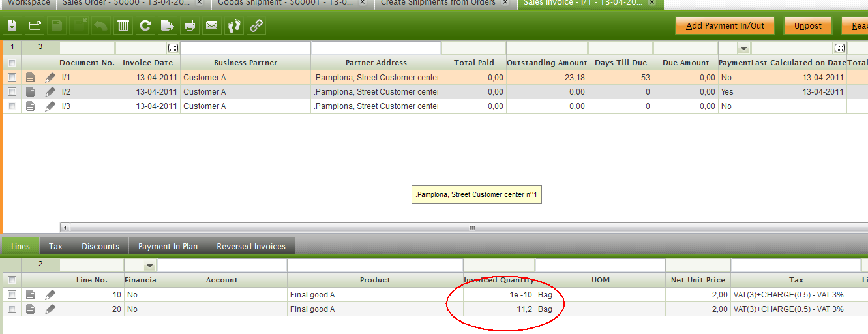Open Invoice Date filter calendar picker
This screenshot has width=868, height=334.
click(x=173, y=48)
